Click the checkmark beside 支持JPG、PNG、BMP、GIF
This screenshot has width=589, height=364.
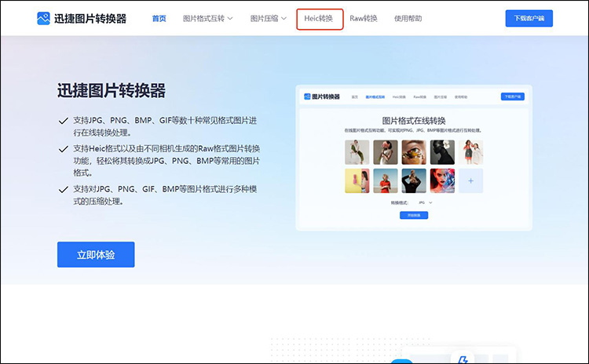click(x=63, y=121)
